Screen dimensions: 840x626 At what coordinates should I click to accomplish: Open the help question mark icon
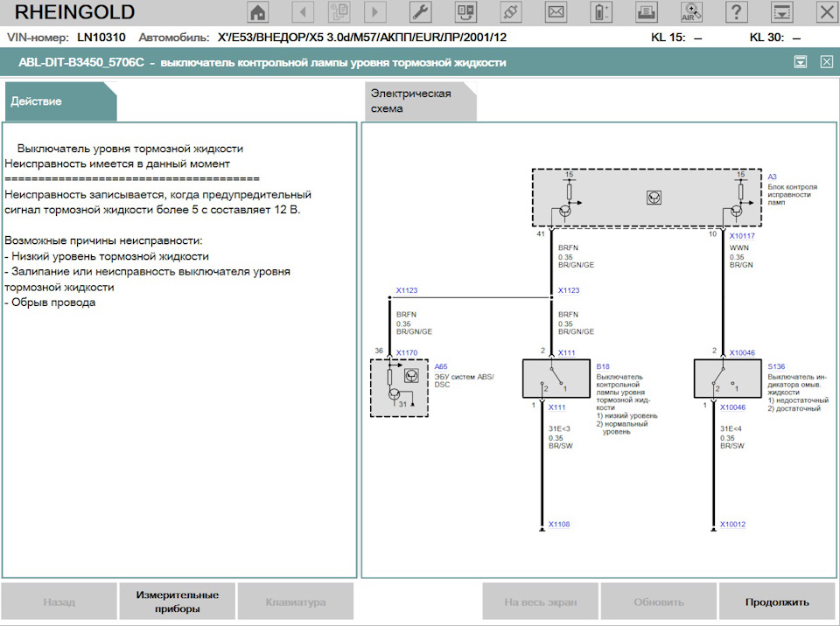click(x=737, y=11)
